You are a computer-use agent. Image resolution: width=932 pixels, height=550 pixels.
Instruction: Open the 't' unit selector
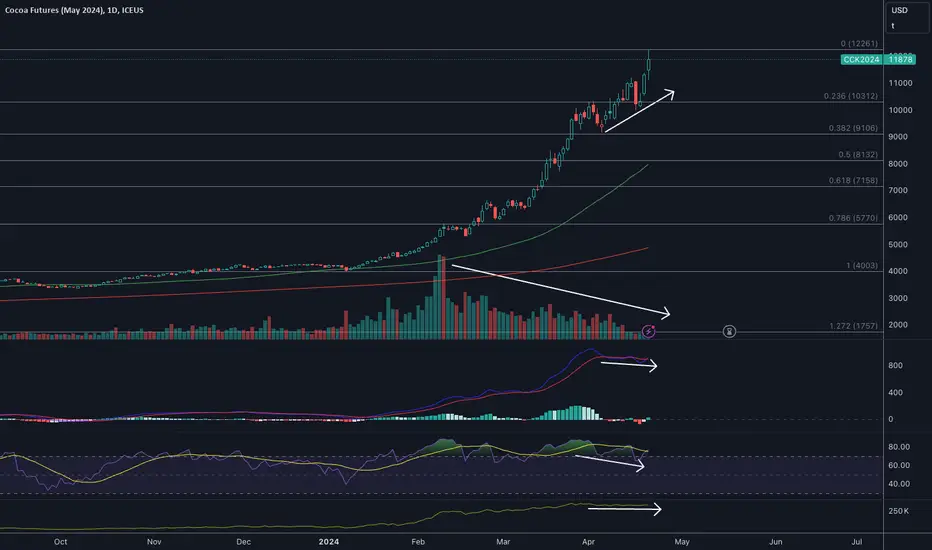tap(893, 26)
